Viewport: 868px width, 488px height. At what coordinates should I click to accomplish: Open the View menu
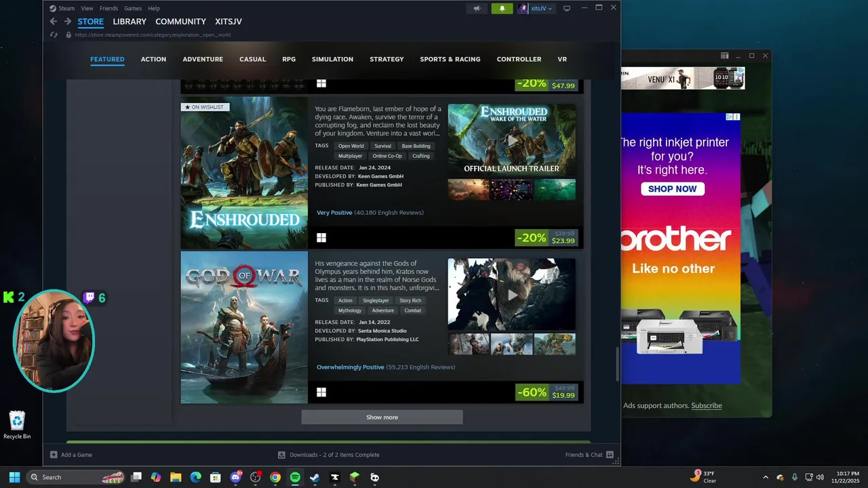[87, 8]
